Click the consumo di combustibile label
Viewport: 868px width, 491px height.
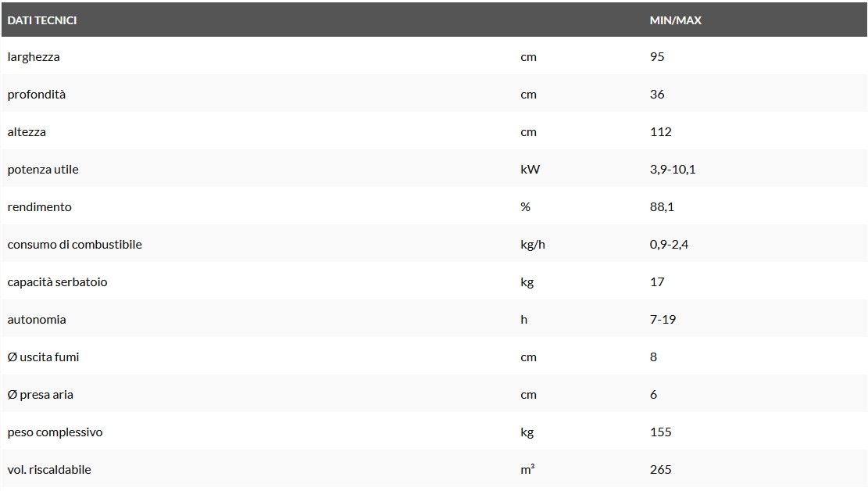75,245
